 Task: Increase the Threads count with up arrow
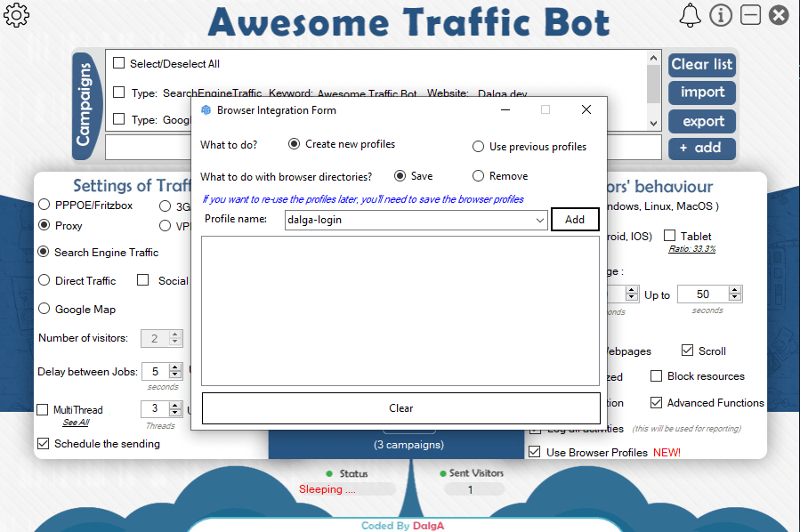(x=175, y=405)
